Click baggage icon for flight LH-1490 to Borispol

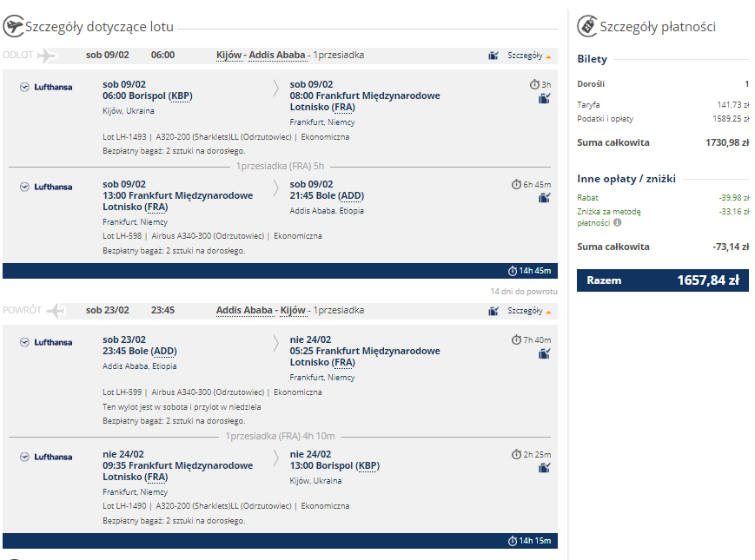544,468
